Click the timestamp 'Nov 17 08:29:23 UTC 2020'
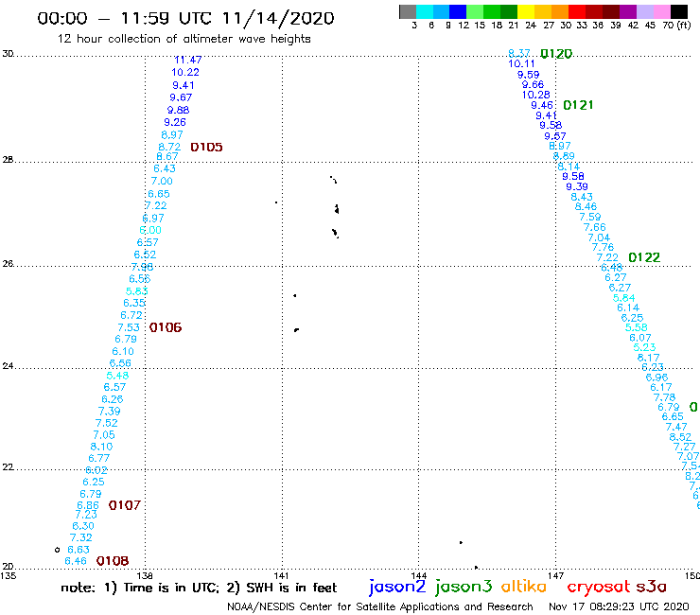700x615 pixels. coord(619,606)
